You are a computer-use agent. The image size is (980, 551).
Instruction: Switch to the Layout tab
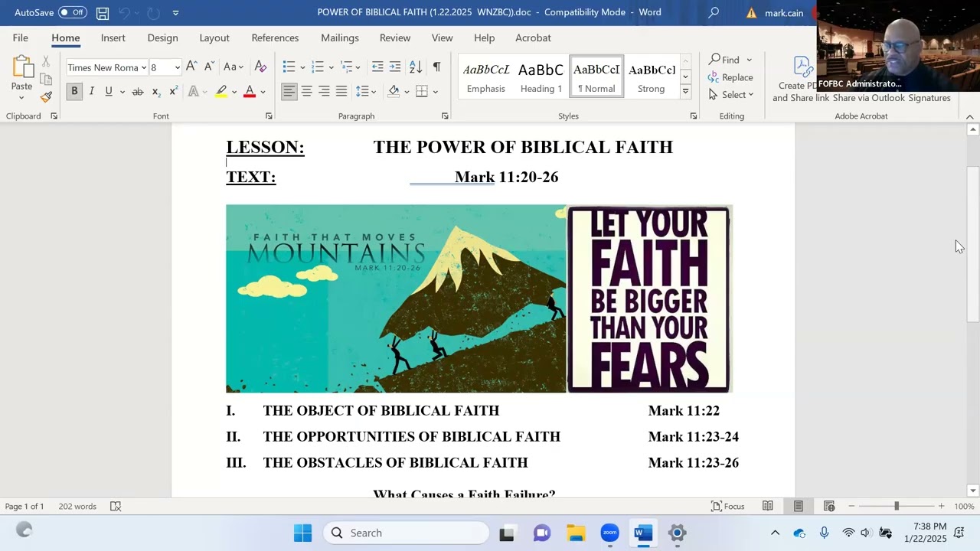tap(214, 37)
